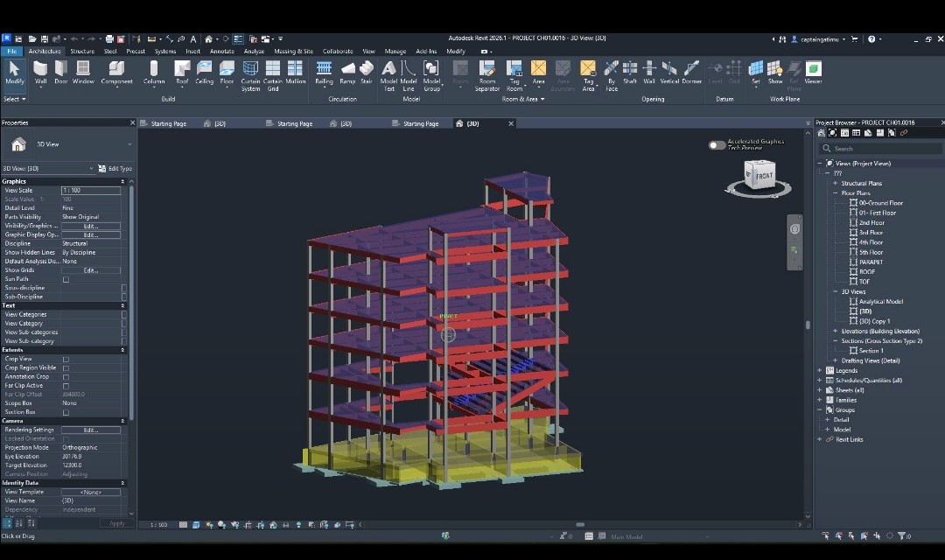Enable the Far Clip Active checkbox
The width and height of the screenshot is (945, 560).
[66, 386]
